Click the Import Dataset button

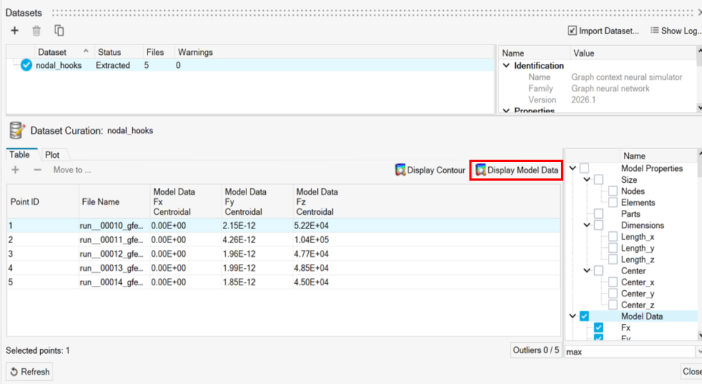tap(603, 30)
